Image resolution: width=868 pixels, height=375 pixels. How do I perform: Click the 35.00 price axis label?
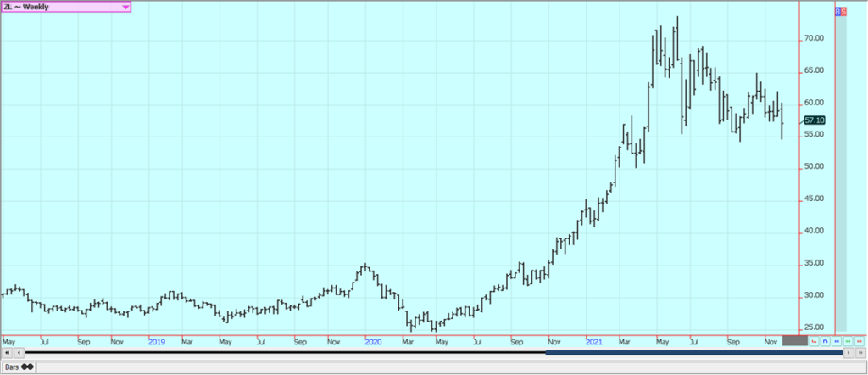[815, 263]
